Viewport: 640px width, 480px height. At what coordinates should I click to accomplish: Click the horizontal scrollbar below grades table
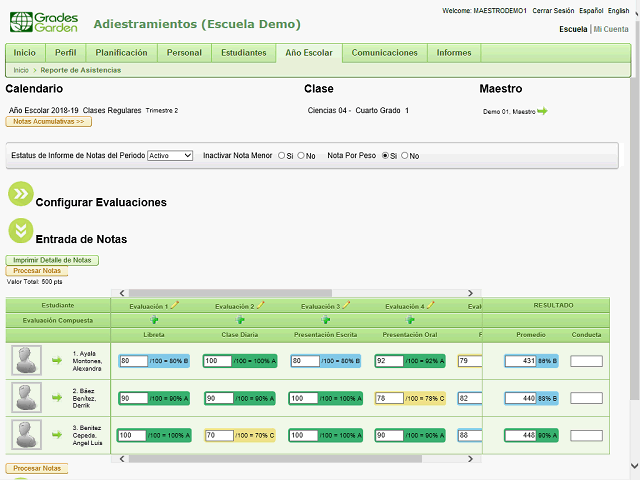point(290,459)
